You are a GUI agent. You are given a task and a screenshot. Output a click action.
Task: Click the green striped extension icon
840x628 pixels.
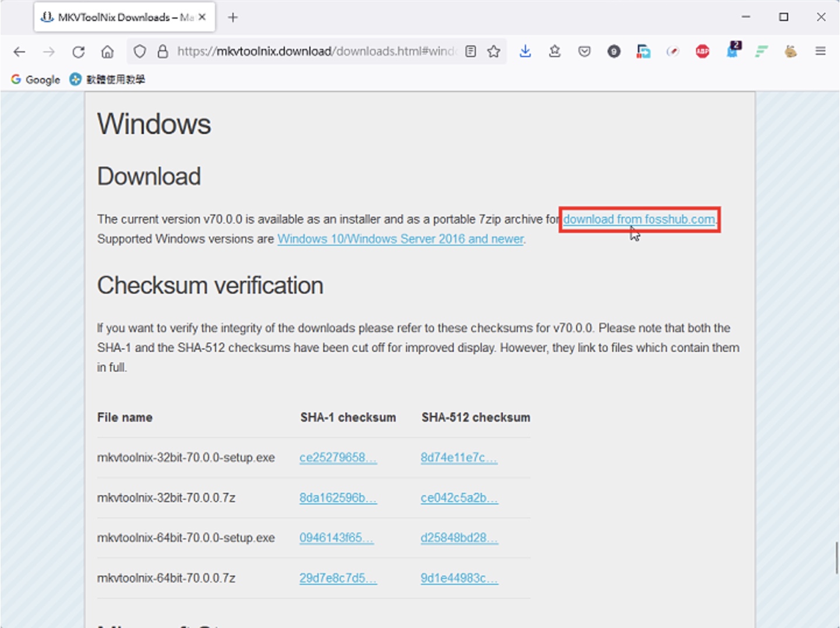[x=761, y=52]
